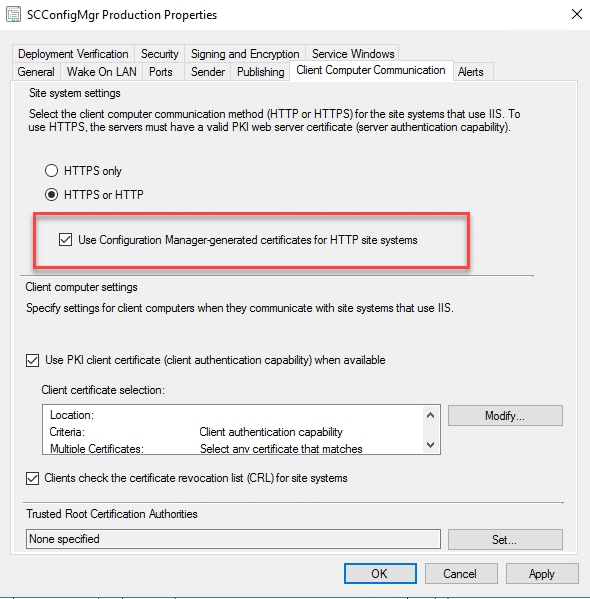The image size is (590, 599).
Task: Toggle Configuration Manager-generated certificates checkbox
Action: (65, 240)
